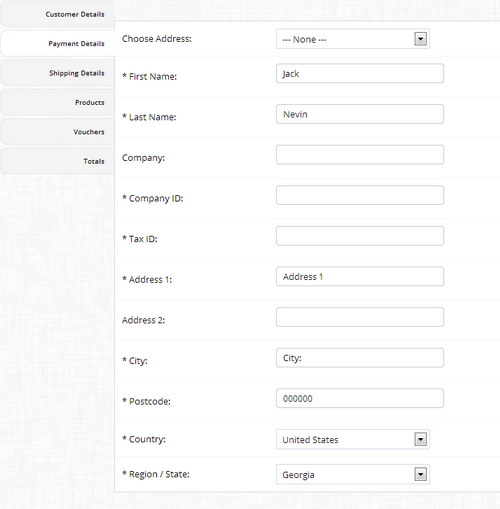Viewport: 500px width, 509px height.
Task: Switch to the Shipping Details tab
Action: [x=57, y=73]
